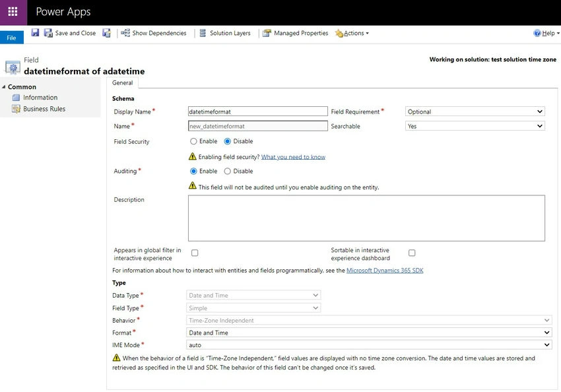Open the Behavior dropdown

click(x=369, y=321)
